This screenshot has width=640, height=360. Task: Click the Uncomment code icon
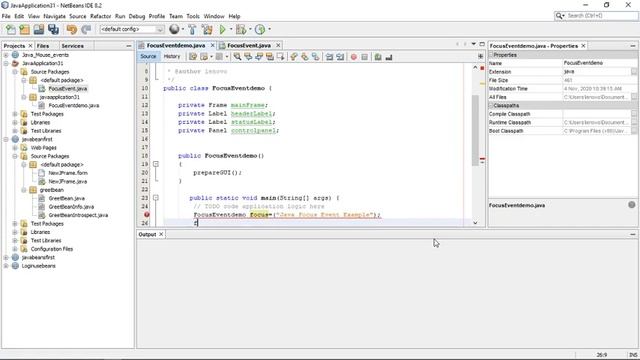tap(389, 57)
